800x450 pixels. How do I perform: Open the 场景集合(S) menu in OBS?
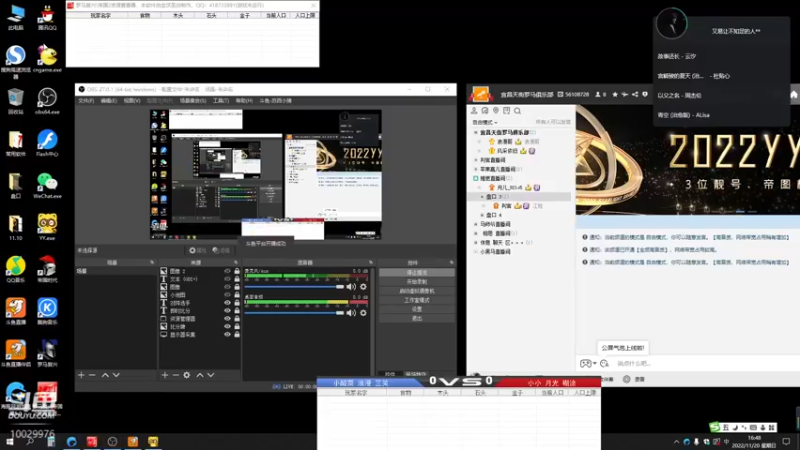[x=193, y=101]
